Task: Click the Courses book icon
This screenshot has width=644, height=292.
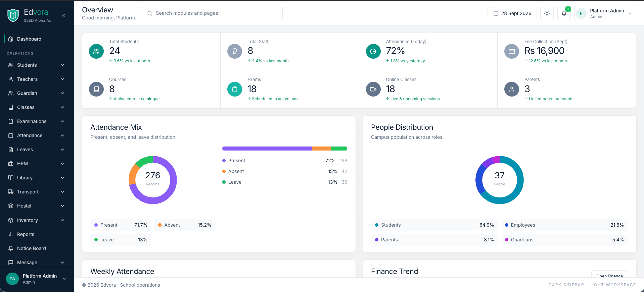Action: tap(96, 89)
